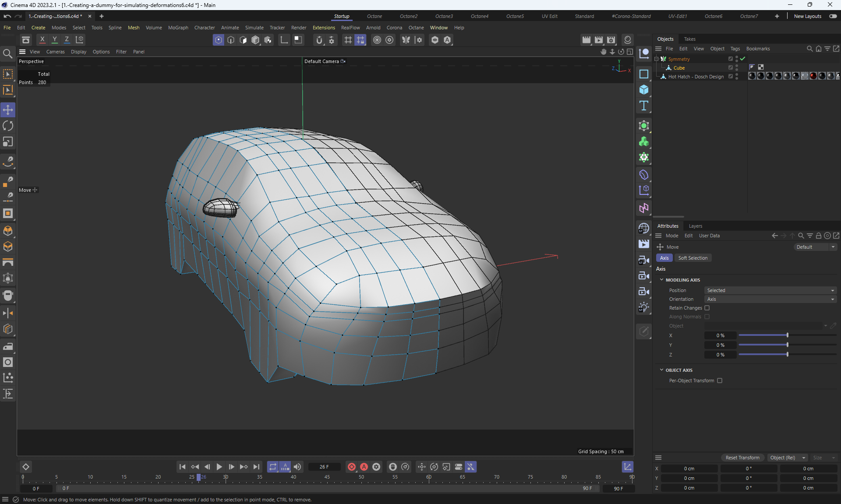This screenshot has width=841, height=504.
Task: Click the X-axis lock icon
Action: click(42, 39)
